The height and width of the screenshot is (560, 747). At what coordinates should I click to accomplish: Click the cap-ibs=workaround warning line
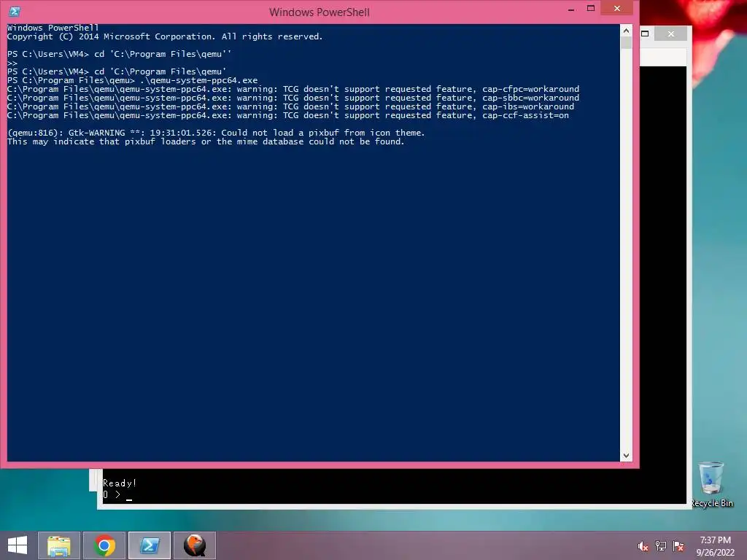click(x=290, y=106)
